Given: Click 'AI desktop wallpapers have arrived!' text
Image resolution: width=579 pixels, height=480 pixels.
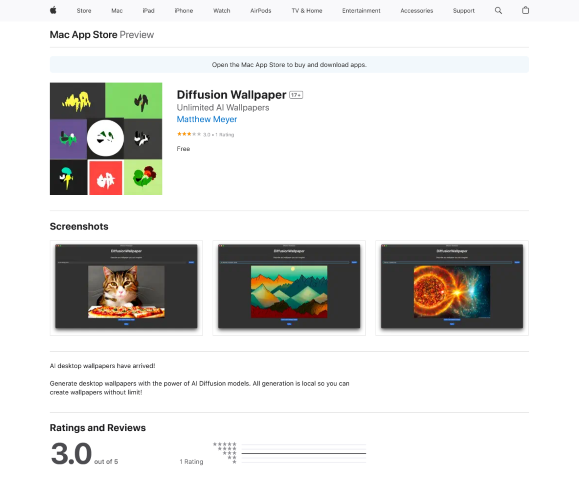Looking at the screenshot, I should [103, 366].
